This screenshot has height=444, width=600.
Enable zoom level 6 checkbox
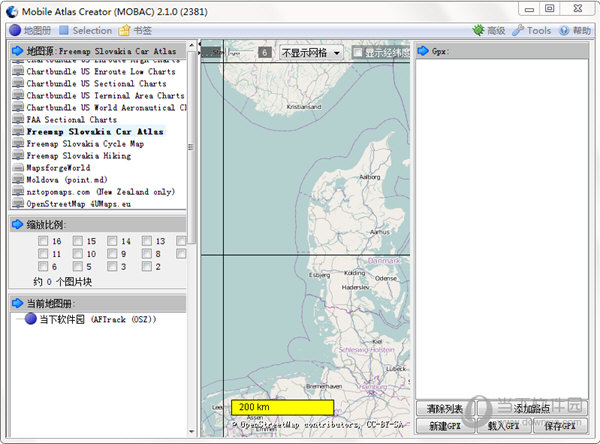click(x=43, y=266)
